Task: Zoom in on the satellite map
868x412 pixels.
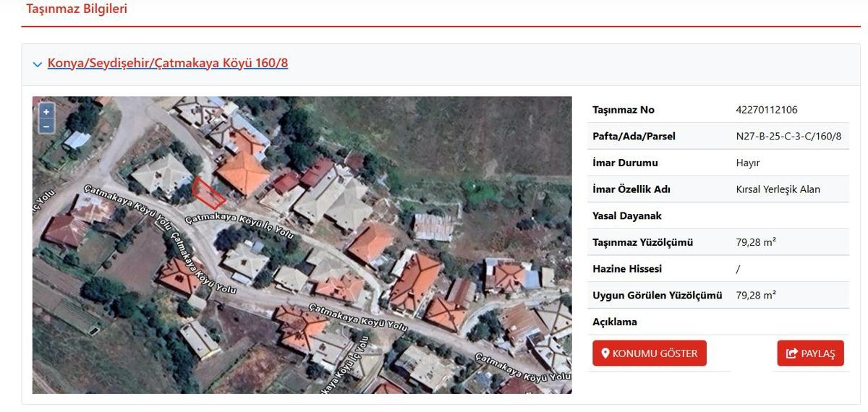Action: pyautogui.click(x=46, y=112)
